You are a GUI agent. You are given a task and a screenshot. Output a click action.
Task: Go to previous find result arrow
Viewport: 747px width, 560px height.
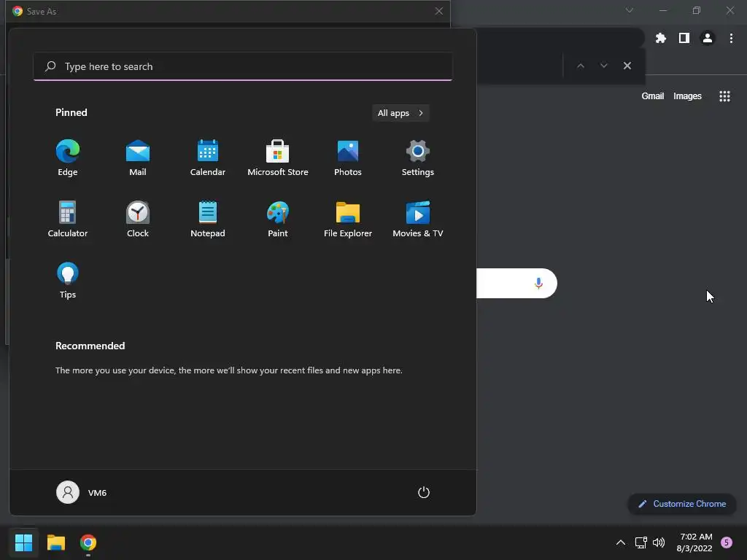(580, 66)
